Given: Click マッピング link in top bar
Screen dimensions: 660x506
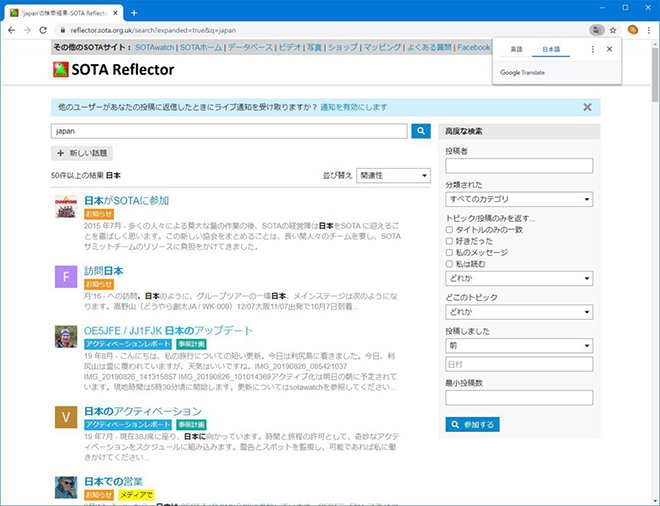Looking at the screenshot, I should pos(382,48).
